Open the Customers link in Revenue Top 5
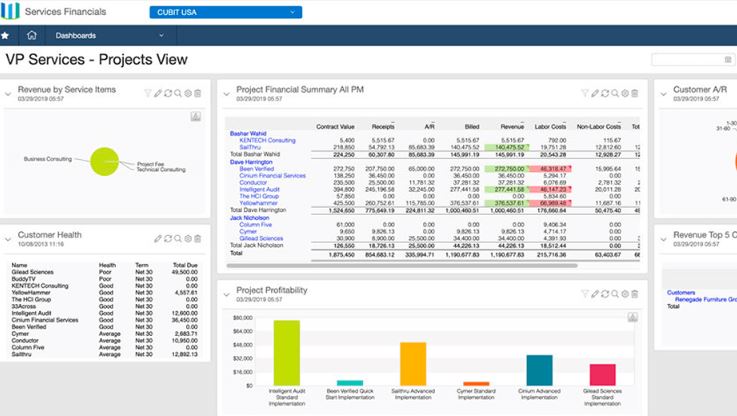Screen dimensions: 737x416 (x=681, y=292)
